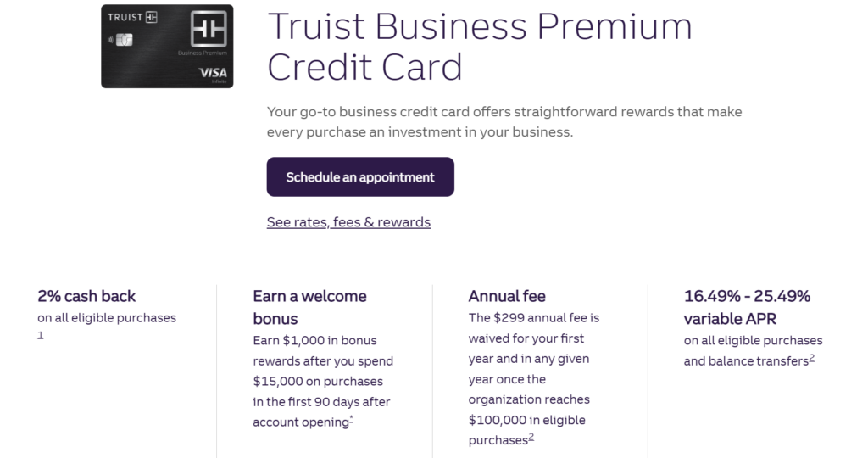868x458 pixels.
Task: Click the 16.49% - 25.49% variable APR heading
Action: (x=747, y=307)
